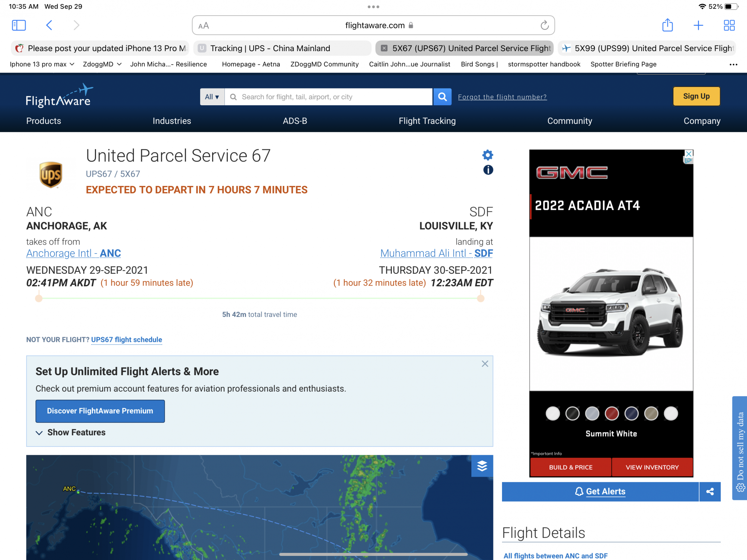Expand the Iphone 13 pro max bookmark folder
Viewport: 747px width, 560px height.
tap(42, 64)
